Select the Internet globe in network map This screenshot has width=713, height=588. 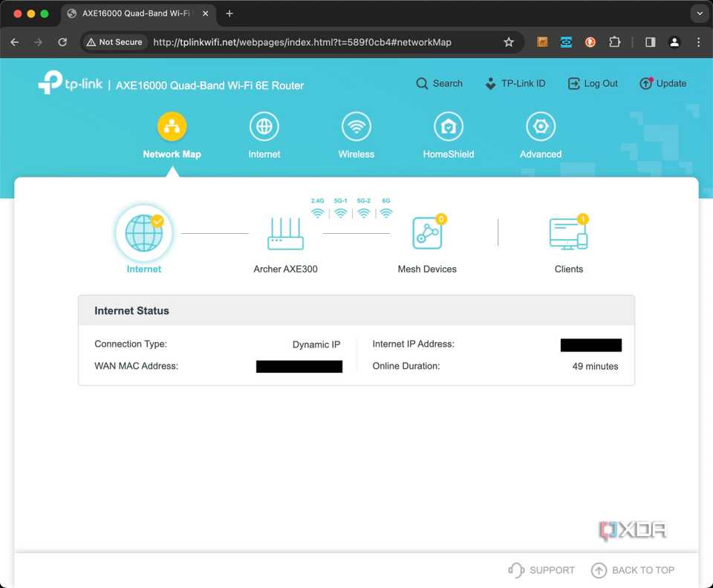point(144,232)
